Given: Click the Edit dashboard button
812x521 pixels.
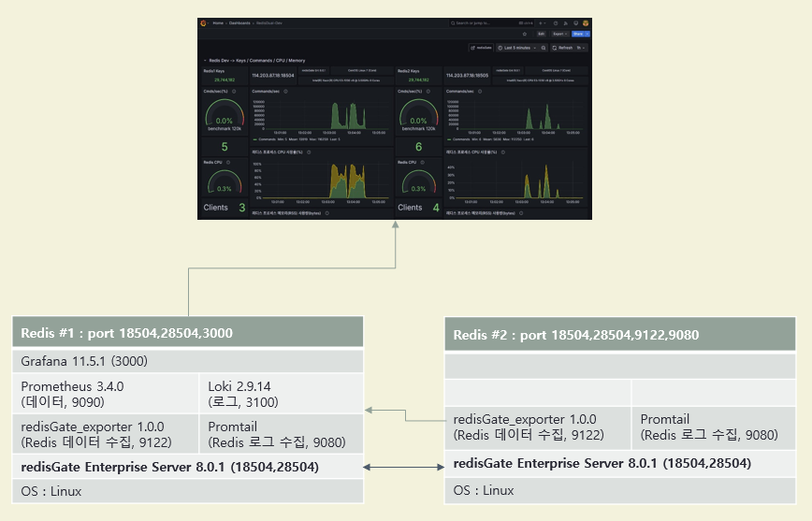Looking at the screenshot, I should (x=541, y=34).
